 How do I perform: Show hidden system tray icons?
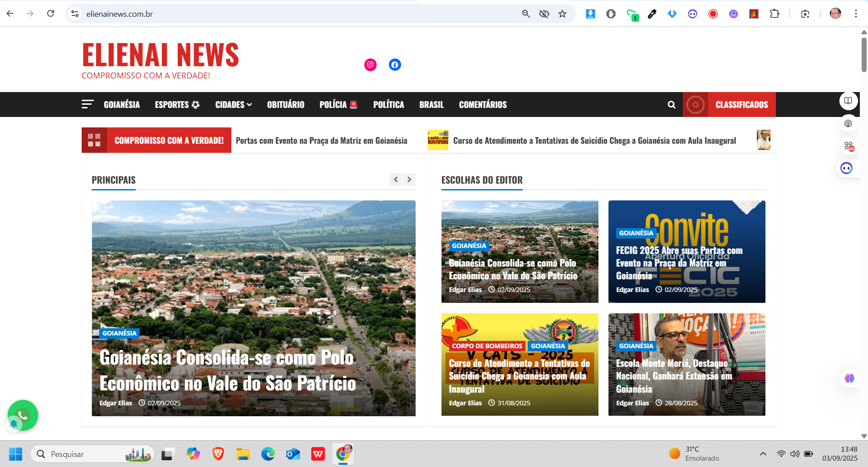click(763, 454)
